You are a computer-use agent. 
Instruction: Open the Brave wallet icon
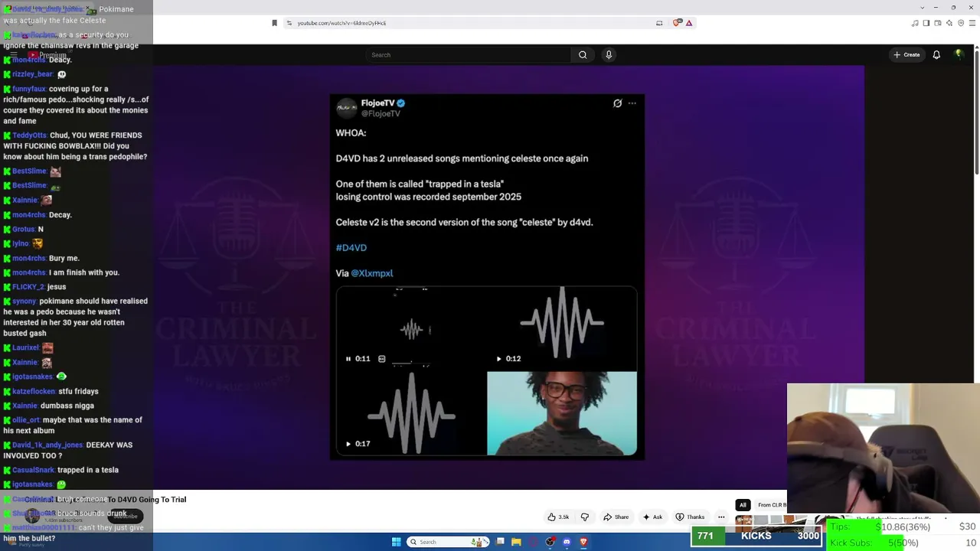pyautogui.click(x=937, y=23)
